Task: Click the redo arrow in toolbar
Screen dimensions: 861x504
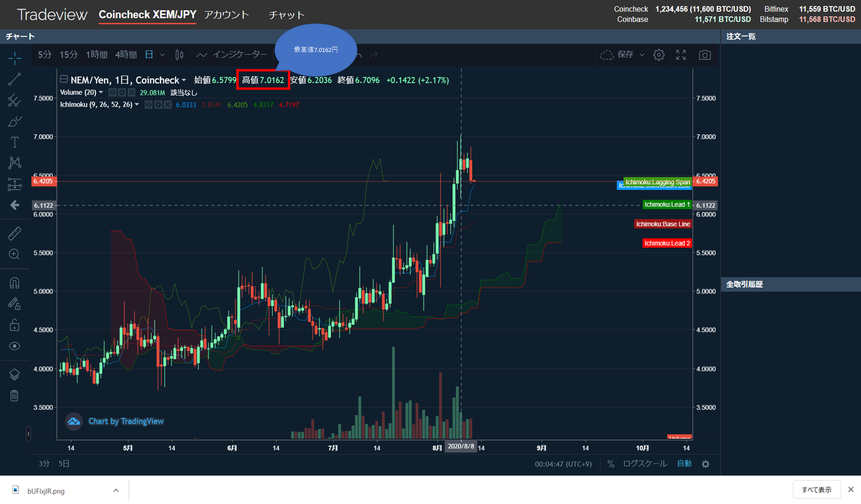Action: click(x=374, y=55)
